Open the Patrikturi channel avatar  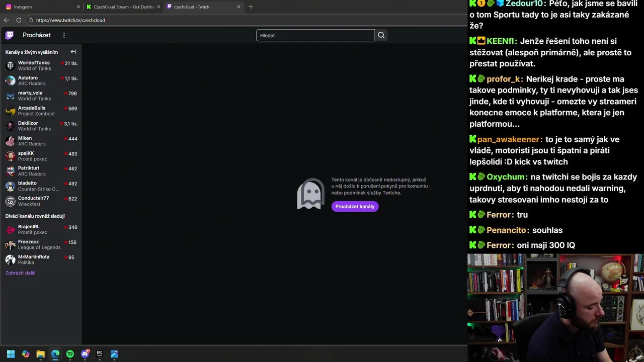pos(10,171)
